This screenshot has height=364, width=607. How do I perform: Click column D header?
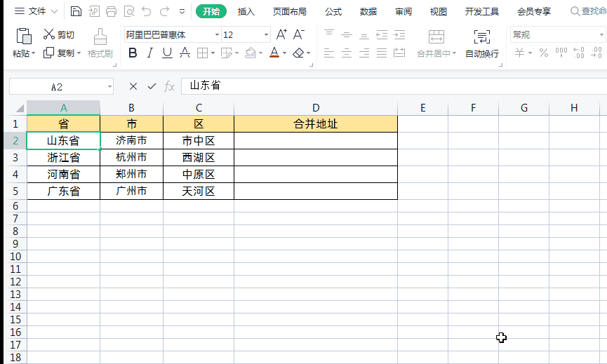[316, 108]
